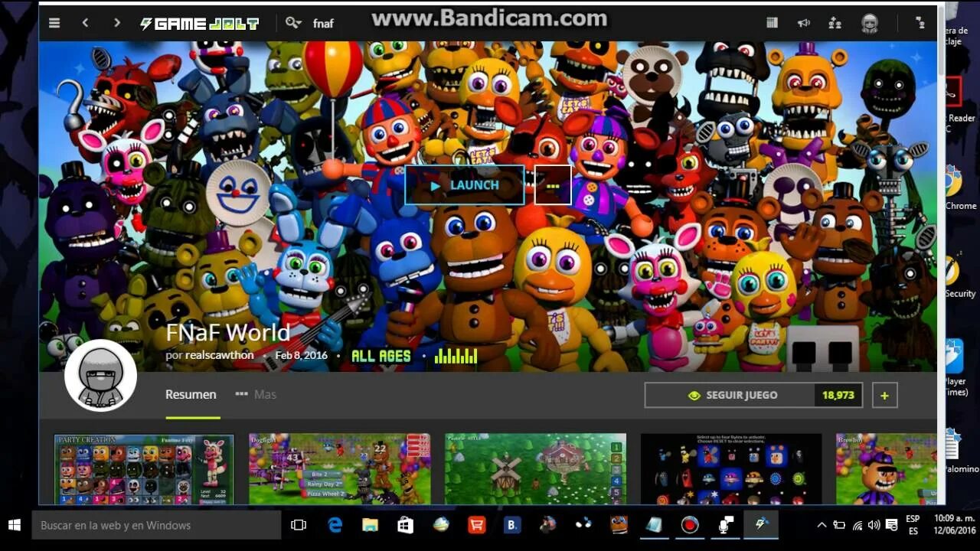Open the microphone app taskbar icon
This screenshot has height=551, width=980.
coord(725,525)
